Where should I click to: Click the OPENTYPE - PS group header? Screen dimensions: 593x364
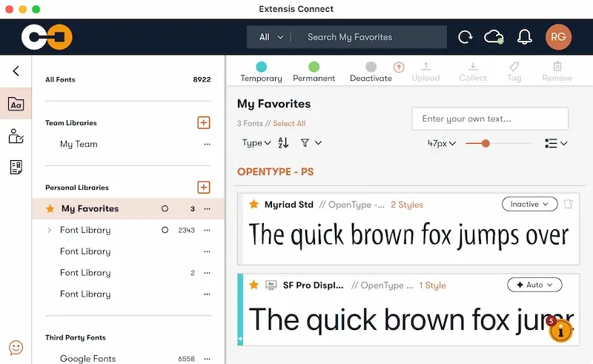click(275, 172)
